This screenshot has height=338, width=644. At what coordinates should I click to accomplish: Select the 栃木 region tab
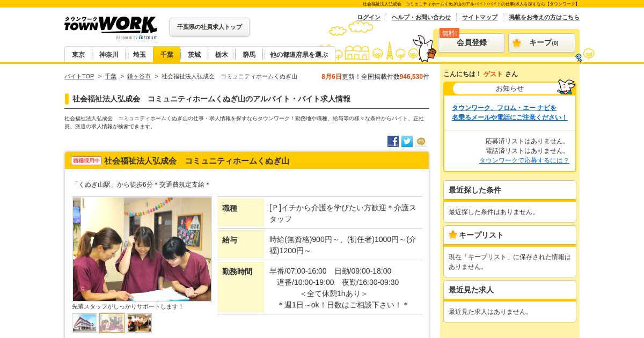(222, 55)
